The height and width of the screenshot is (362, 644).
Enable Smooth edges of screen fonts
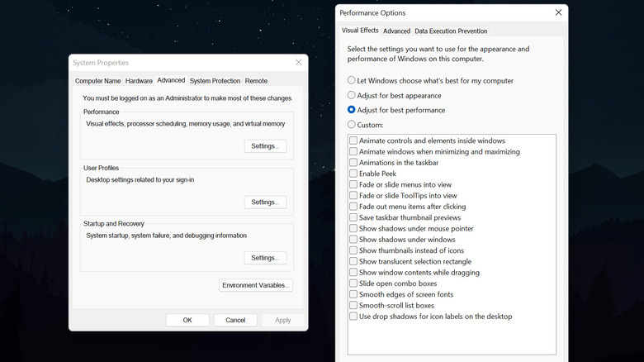tap(353, 294)
